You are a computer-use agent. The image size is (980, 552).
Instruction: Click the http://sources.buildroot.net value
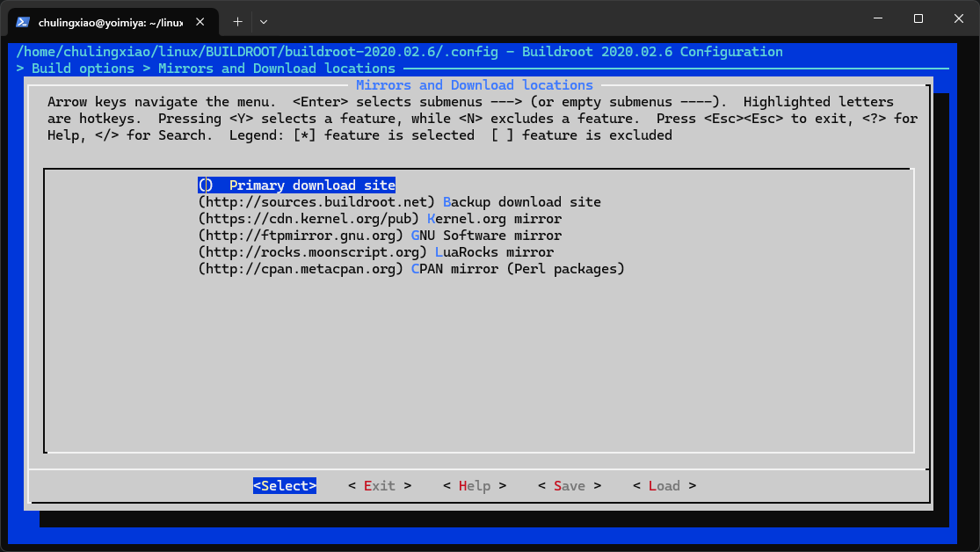[316, 202]
